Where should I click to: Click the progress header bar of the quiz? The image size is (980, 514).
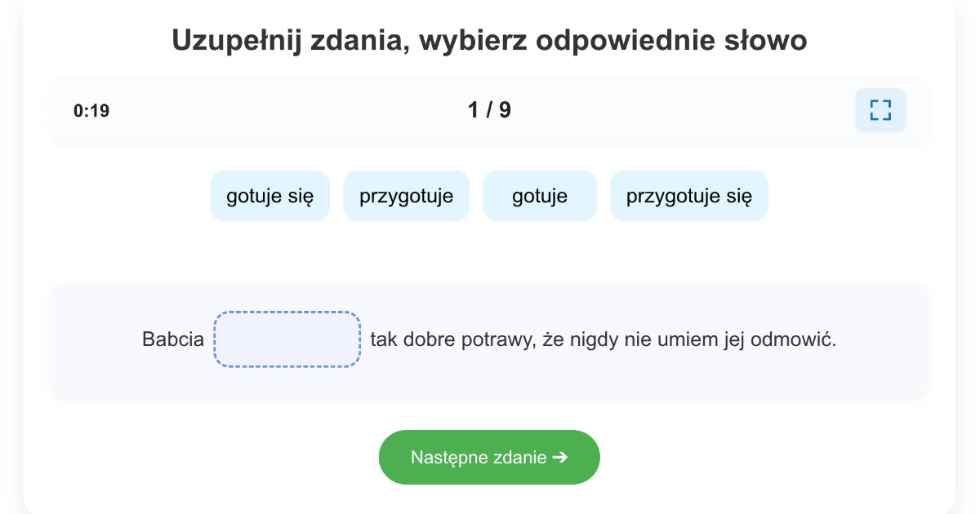(489, 109)
